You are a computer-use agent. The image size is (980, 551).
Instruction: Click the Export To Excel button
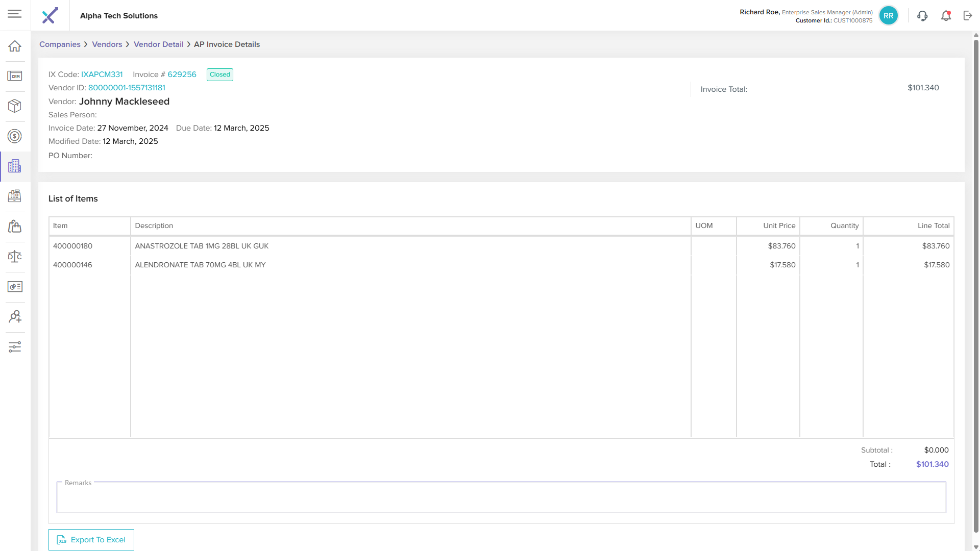91,540
